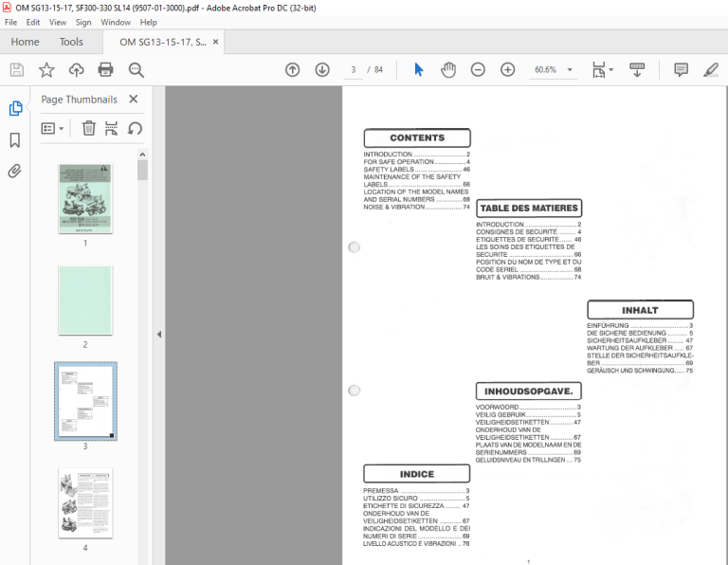Add a comment with speech bubble icon

(x=681, y=70)
